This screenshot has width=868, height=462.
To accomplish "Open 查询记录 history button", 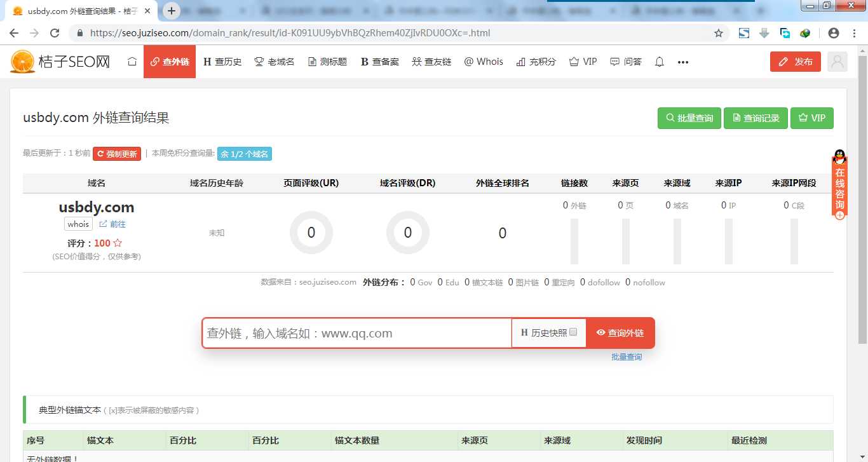I will coord(756,118).
